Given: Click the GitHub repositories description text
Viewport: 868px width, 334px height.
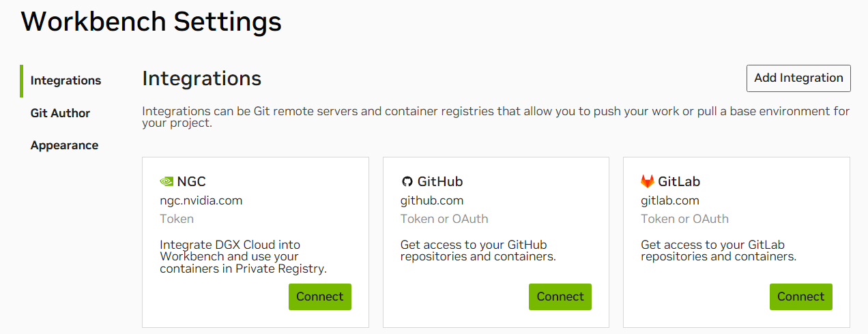Looking at the screenshot, I should point(478,251).
